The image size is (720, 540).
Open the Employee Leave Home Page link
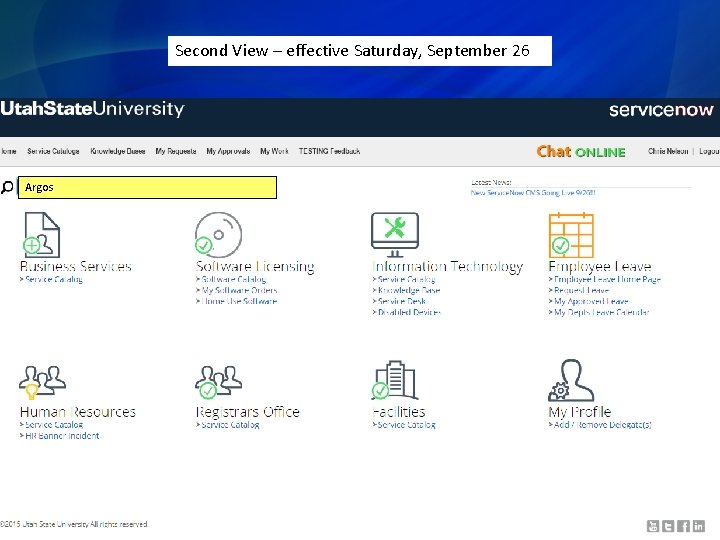pos(607,279)
